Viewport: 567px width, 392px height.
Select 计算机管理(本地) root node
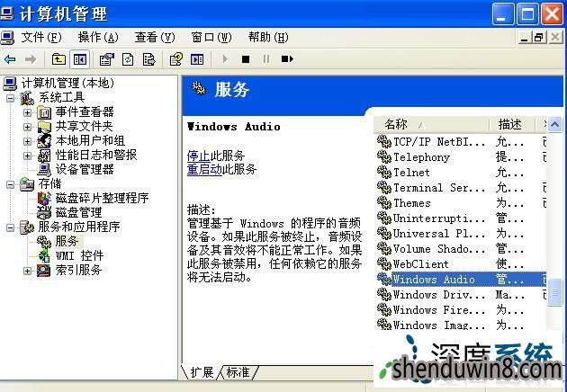(67, 83)
